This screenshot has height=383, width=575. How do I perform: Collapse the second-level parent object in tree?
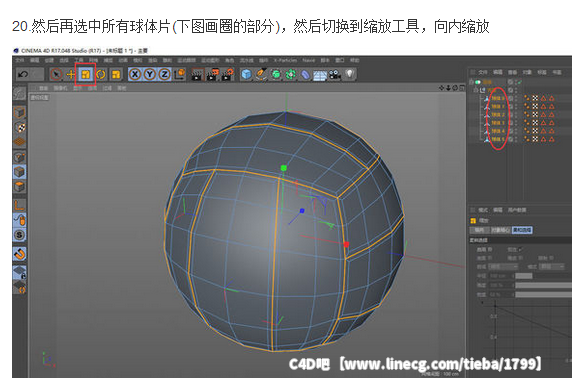point(476,90)
